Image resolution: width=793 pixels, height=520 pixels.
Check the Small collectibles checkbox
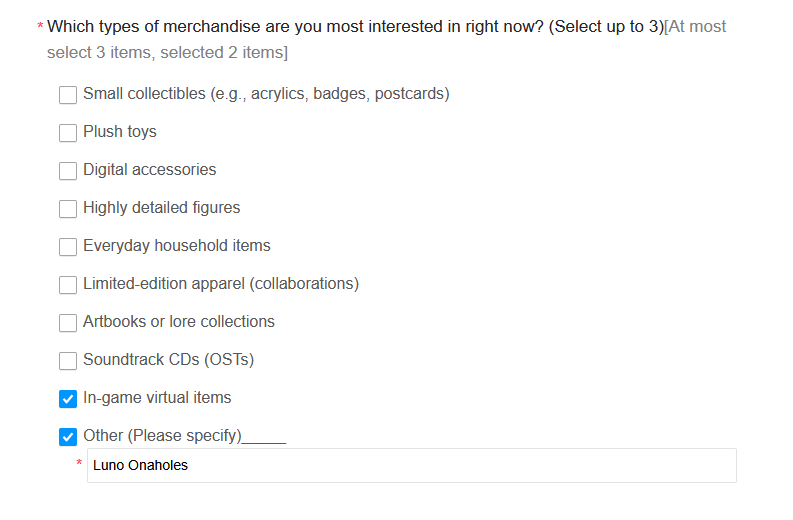click(68, 95)
